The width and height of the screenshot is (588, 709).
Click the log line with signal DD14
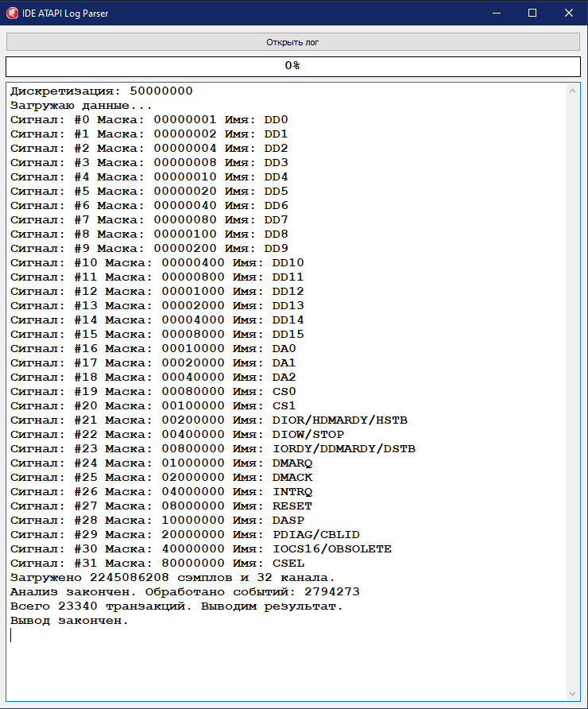(157, 320)
